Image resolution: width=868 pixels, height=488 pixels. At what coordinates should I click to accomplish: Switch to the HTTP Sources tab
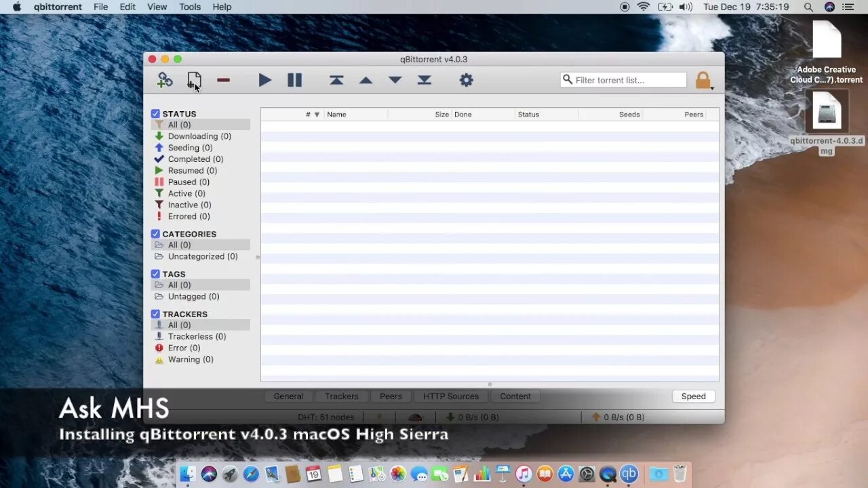(x=451, y=396)
